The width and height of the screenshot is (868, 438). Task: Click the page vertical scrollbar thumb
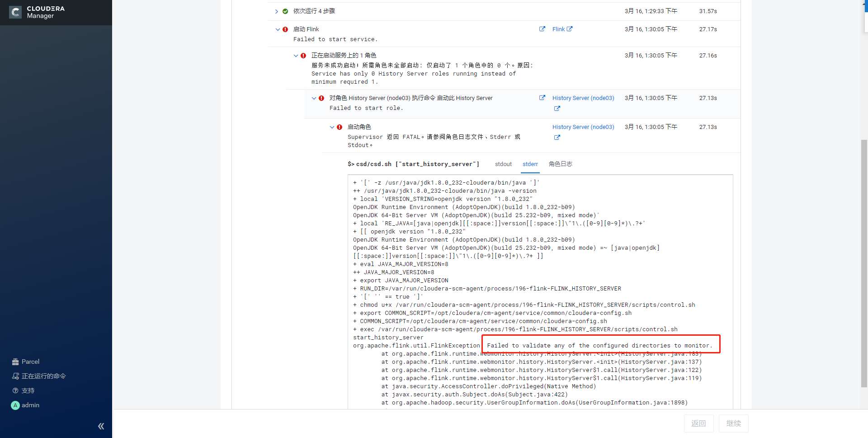pos(864,262)
